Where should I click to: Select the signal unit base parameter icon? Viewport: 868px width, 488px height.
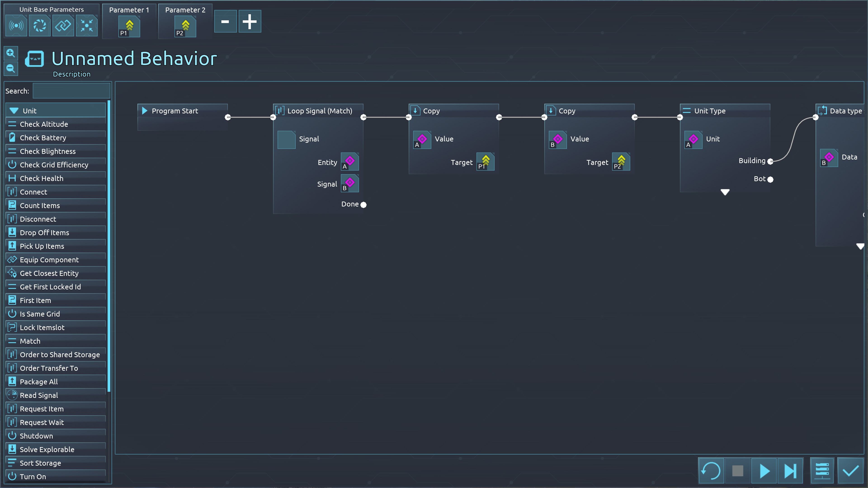(16, 26)
